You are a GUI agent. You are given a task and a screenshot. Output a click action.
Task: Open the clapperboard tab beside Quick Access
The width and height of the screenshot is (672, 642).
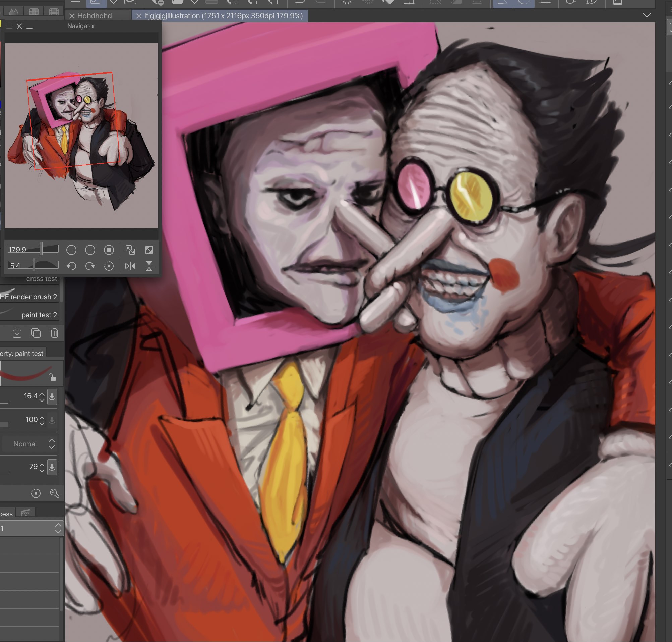tap(26, 513)
